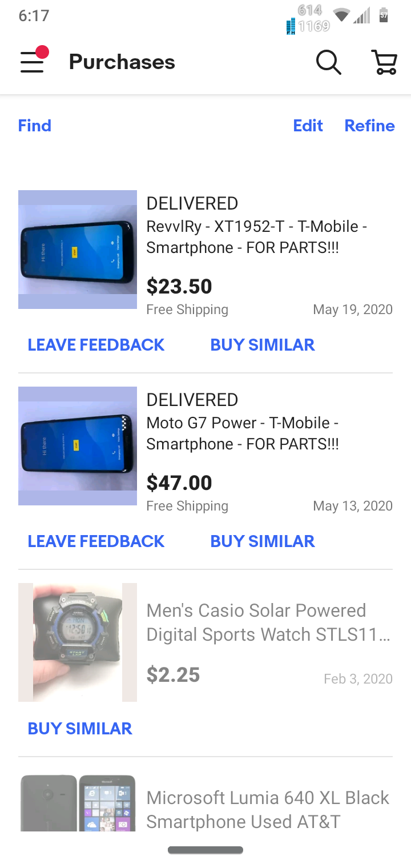Open RevvlRy smartphone thumbnail image

78,250
